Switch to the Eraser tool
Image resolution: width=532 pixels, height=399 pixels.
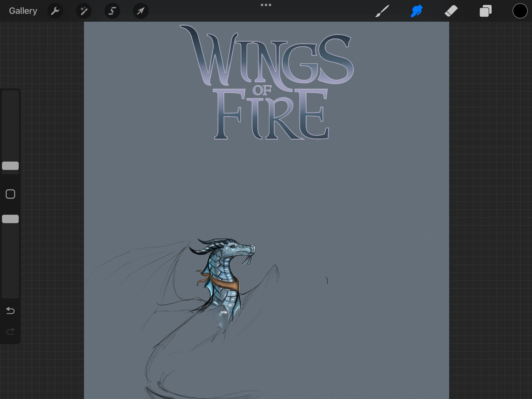(x=451, y=11)
